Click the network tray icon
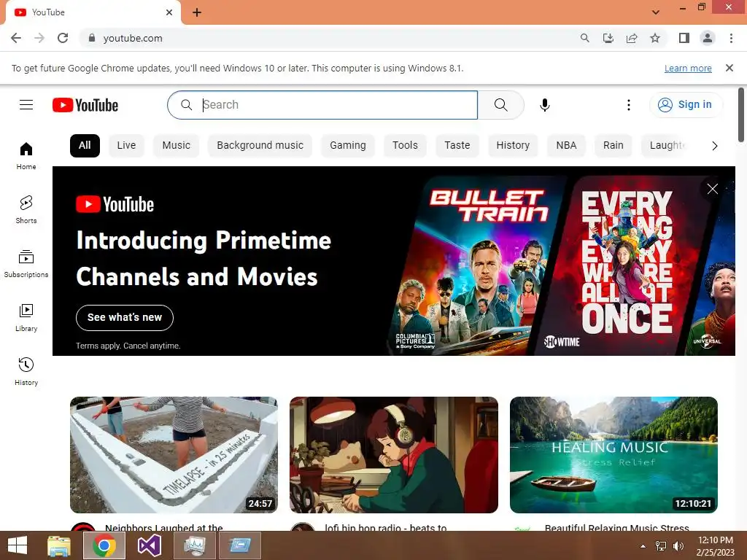The image size is (747, 560). [x=661, y=546]
